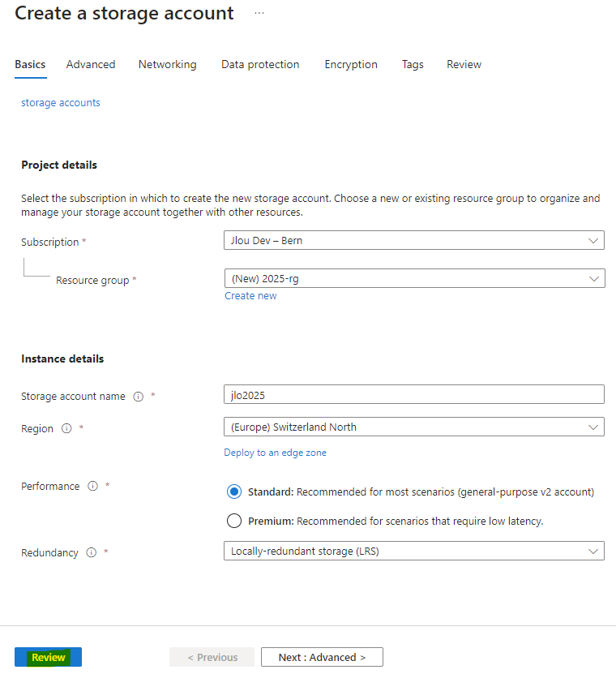Click the Region info icon

(x=66, y=428)
